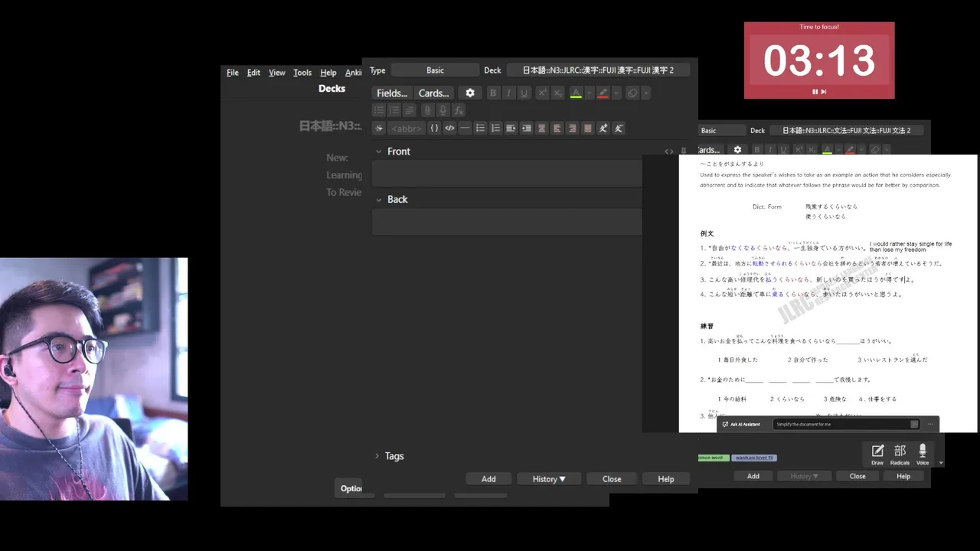The height and width of the screenshot is (551, 980).
Task: Collapse the Back field
Action: point(377,199)
